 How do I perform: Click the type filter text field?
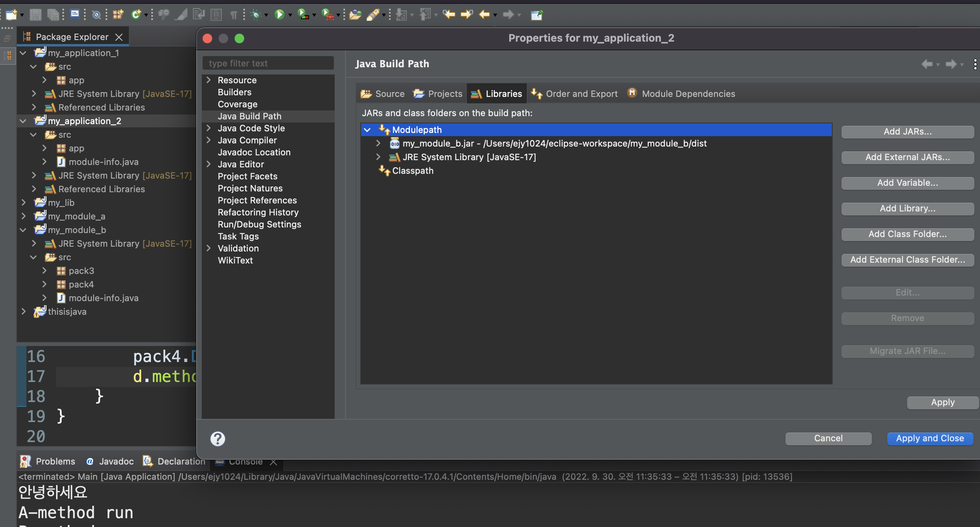[268, 63]
